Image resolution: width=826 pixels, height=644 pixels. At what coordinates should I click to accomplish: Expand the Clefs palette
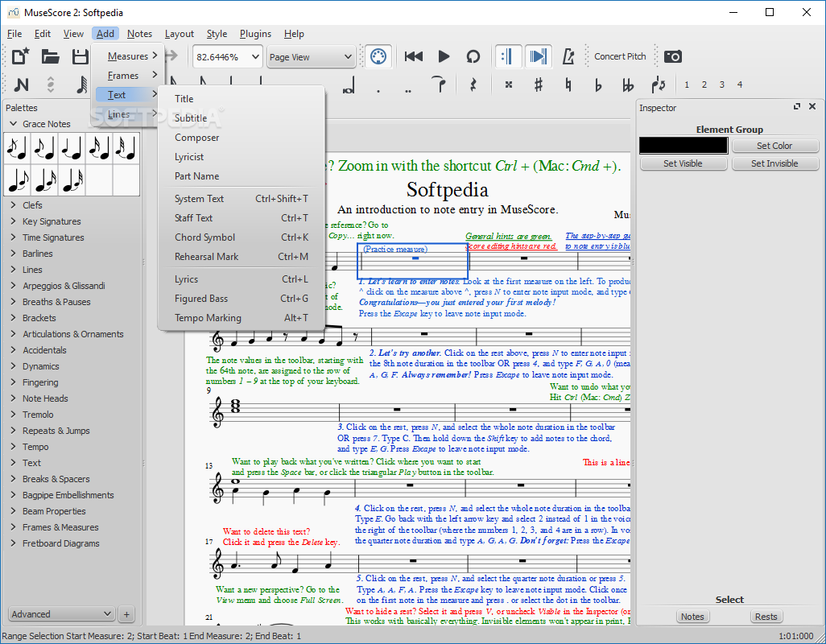pos(14,204)
